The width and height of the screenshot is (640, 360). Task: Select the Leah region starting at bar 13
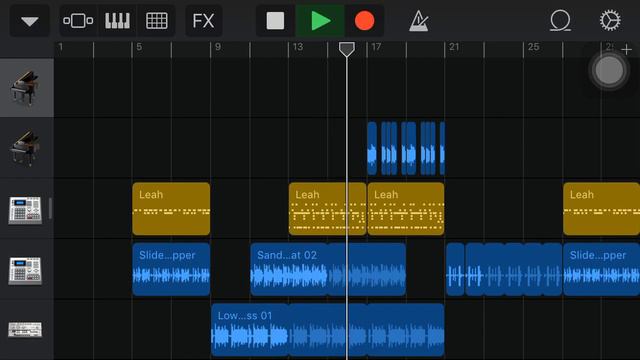coord(327,209)
